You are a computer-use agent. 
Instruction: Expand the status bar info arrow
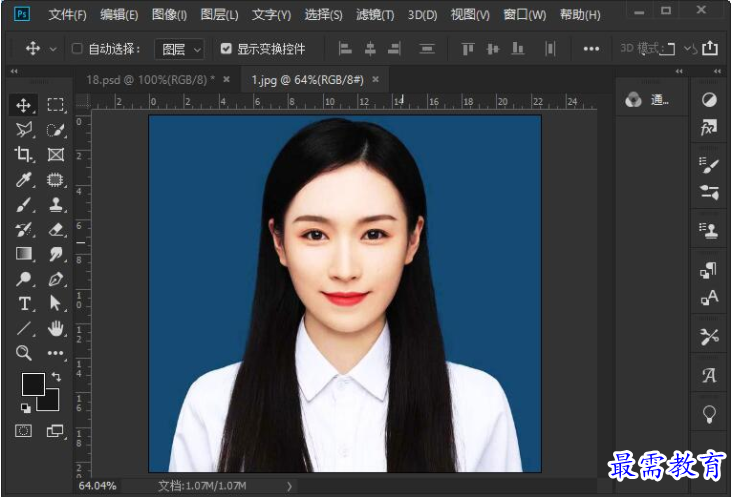289,486
